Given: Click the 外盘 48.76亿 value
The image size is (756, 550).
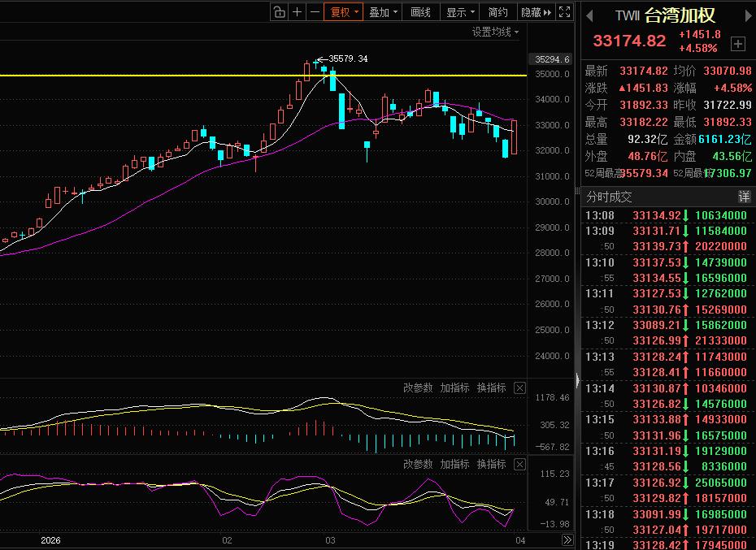Looking at the screenshot, I should pyautogui.click(x=648, y=156).
